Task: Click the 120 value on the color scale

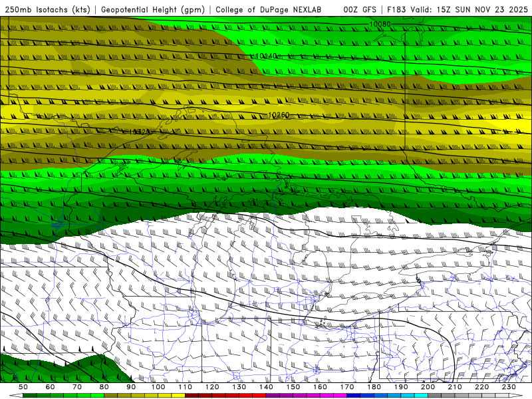Action: pyautogui.click(x=212, y=387)
